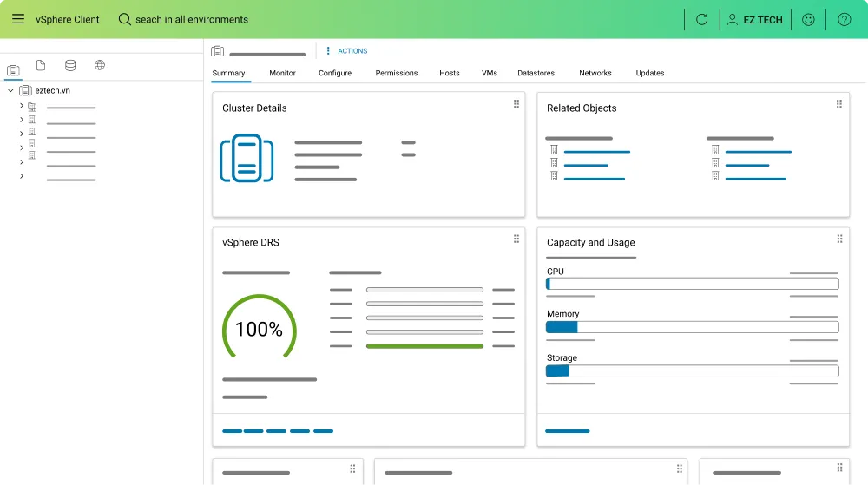Click footer link in Capacity and Usage card
Image resolution: width=868 pixels, height=485 pixels.
(568, 431)
